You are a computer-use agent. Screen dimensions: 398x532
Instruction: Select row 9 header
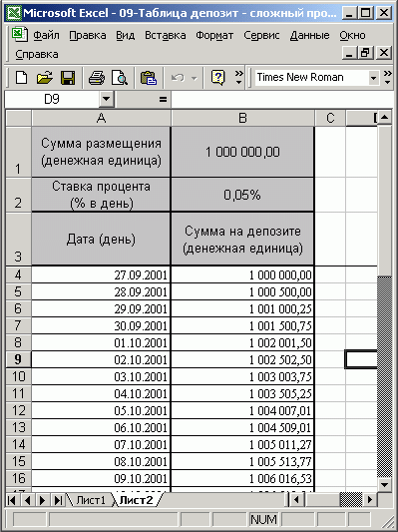[18, 359]
